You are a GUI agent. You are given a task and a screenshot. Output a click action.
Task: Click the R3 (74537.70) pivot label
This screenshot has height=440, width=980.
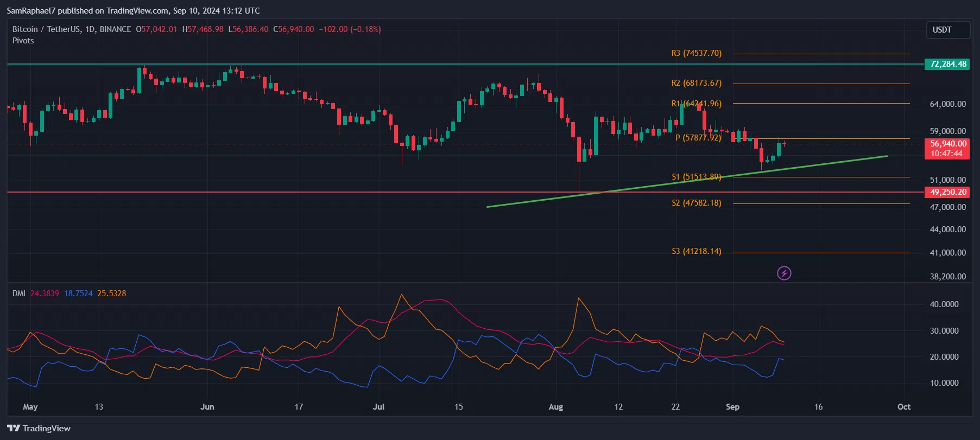pos(697,53)
